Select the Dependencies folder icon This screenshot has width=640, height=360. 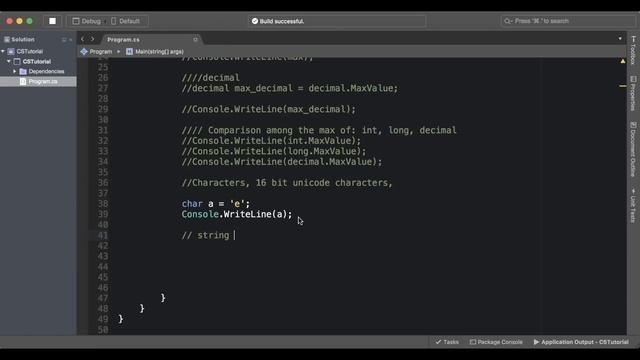[23, 71]
